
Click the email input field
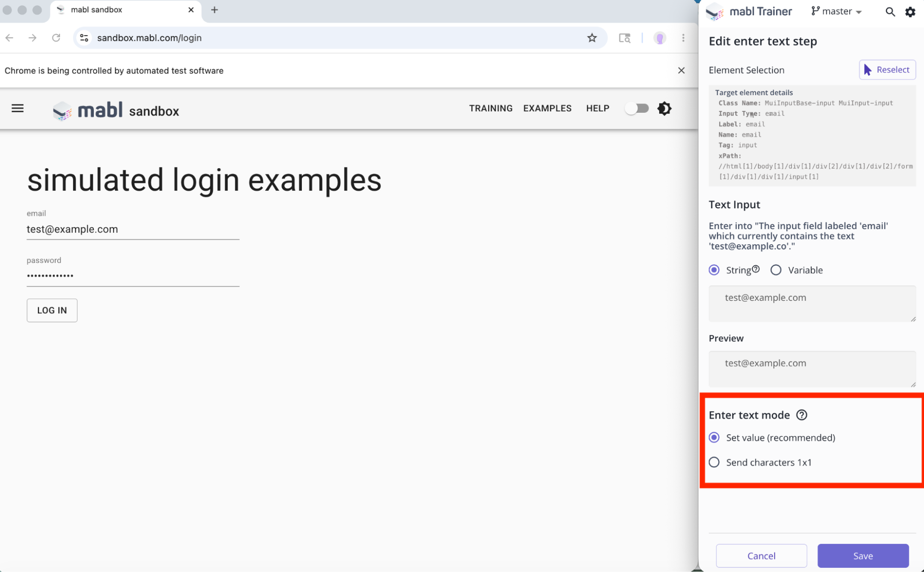pyautogui.click(x=133, y=230)
